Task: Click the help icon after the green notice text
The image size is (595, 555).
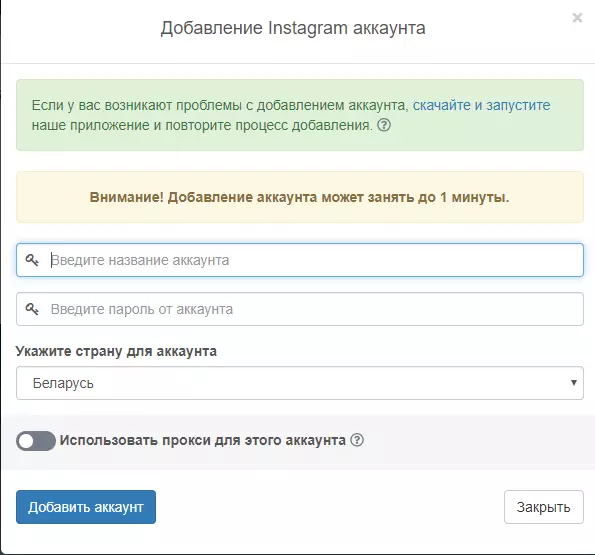Action: 384,125
